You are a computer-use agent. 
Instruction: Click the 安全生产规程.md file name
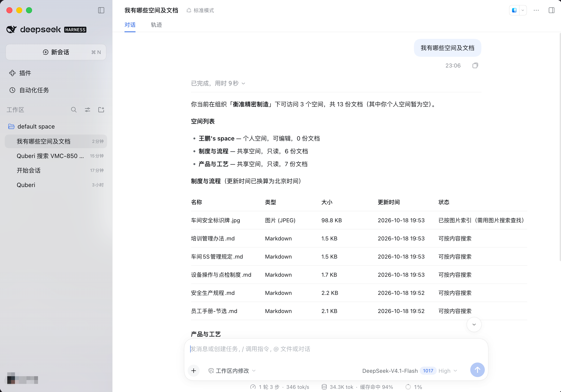(x=213, y=293)
